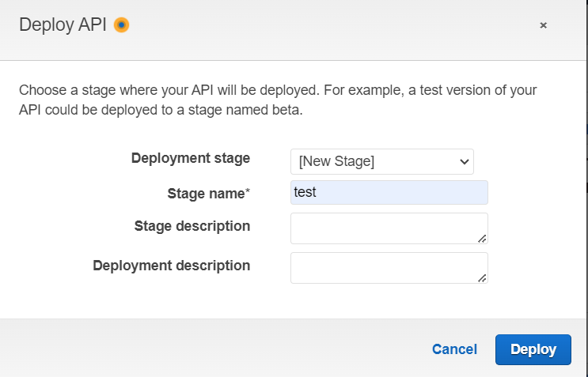Click the Deployment stage label
588x377 pixels.
point(190,158)
